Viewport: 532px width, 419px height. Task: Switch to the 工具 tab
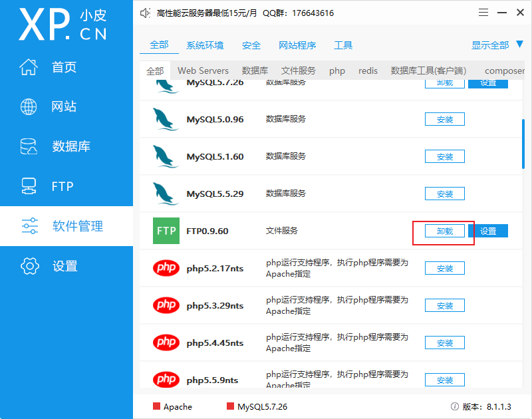pyautogui.click(x=343, y=45)
